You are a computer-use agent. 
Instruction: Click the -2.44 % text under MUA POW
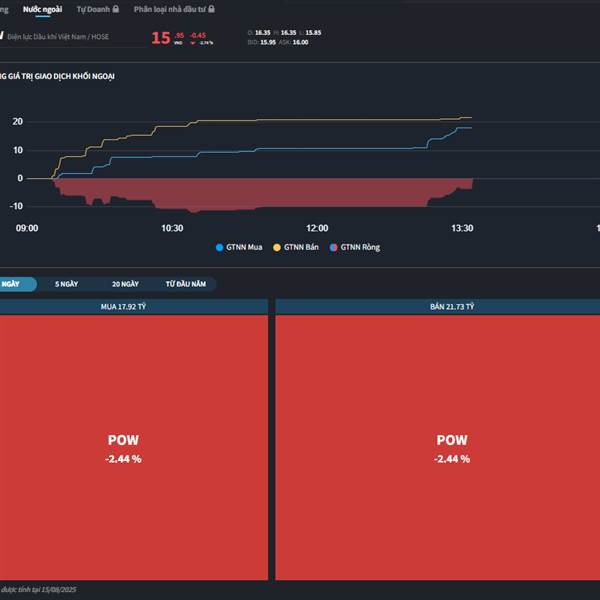123,459
